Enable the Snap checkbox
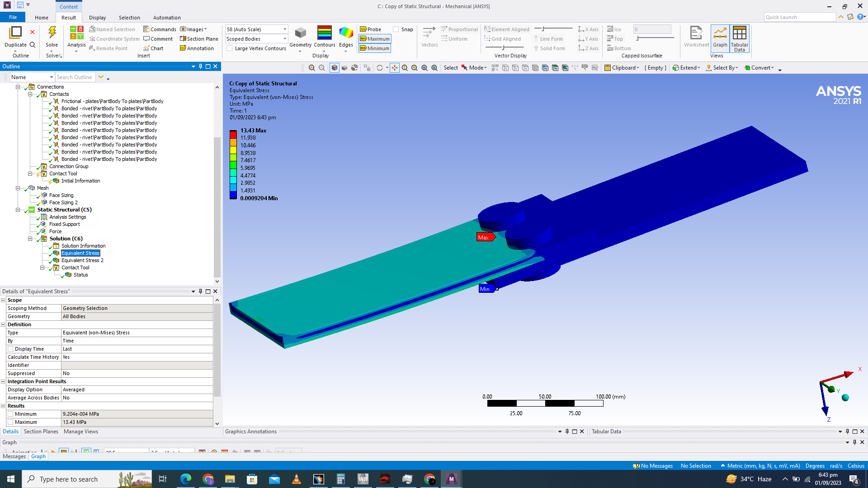Image resolution: width=868 pixels, height=488 pixels. [x=396, y=29]
